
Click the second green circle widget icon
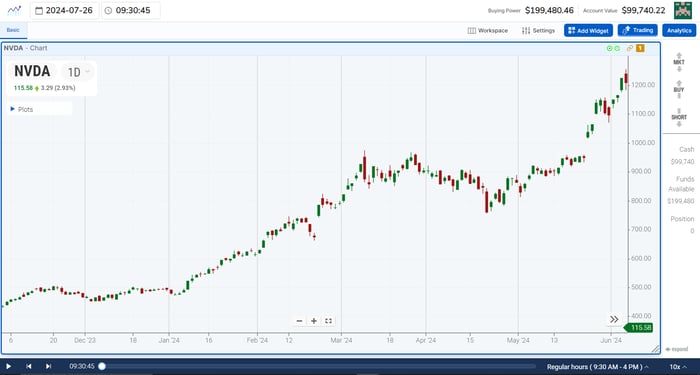tap(617, 48)
